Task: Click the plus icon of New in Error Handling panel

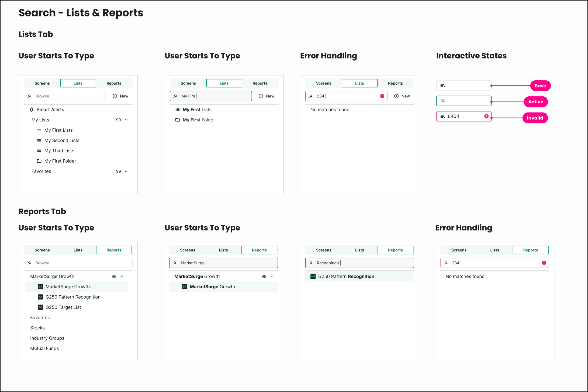Action: coord(396,96)
